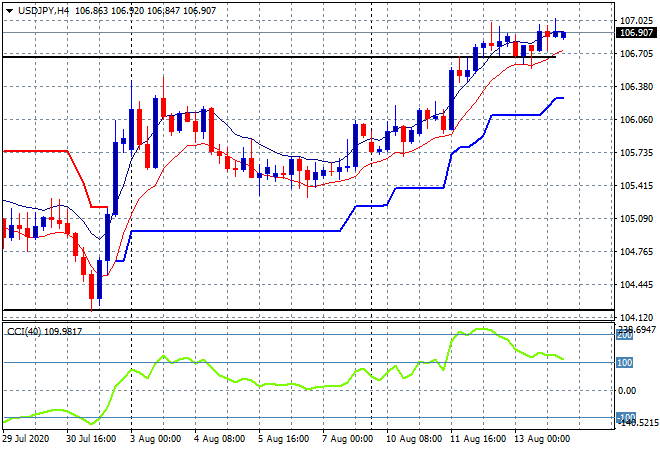Click the 4 Aug 08:00 time label
Image resolution: width=660 pixels, height=450 pixels.
tap(219, 439)
